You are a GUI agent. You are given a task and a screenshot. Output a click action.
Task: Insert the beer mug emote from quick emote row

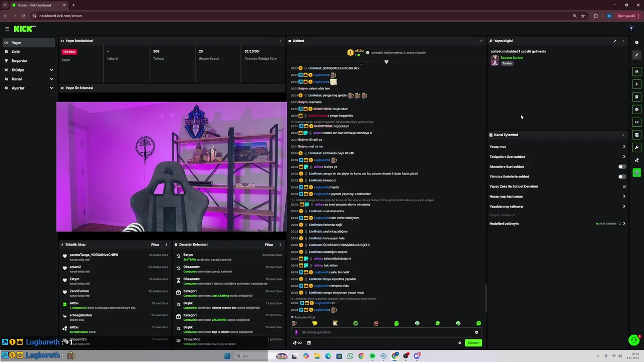pos(294,323)
